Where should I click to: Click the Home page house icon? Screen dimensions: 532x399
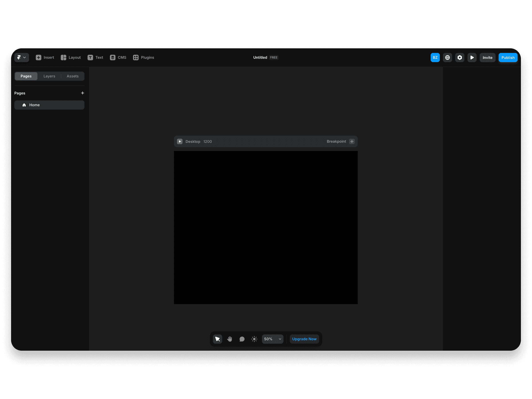click(24, 105)
